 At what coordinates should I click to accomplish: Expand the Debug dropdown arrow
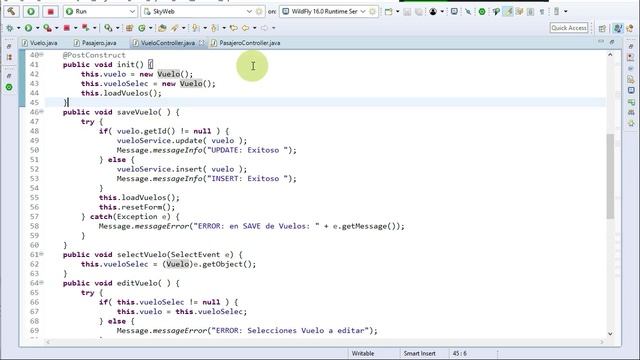click(18, 28)
